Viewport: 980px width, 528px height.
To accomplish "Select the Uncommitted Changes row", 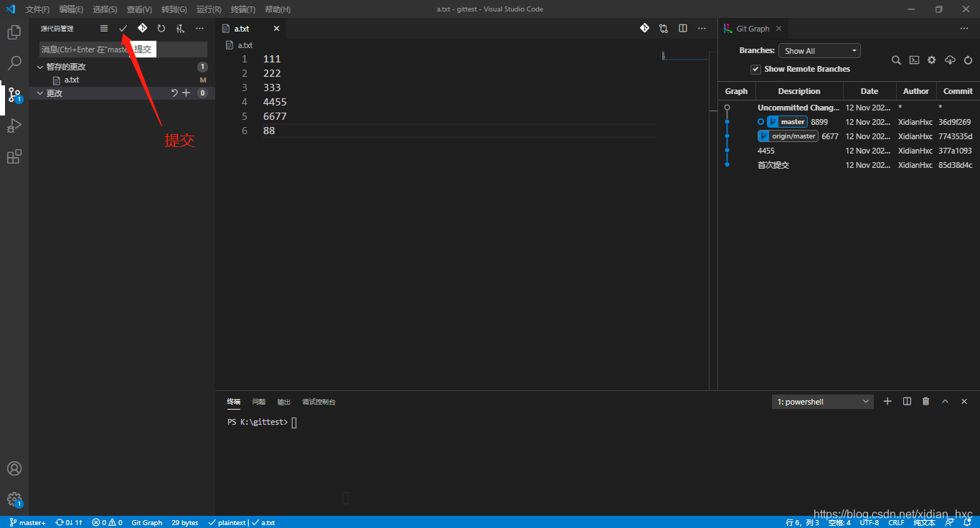I will pos(849,108).
